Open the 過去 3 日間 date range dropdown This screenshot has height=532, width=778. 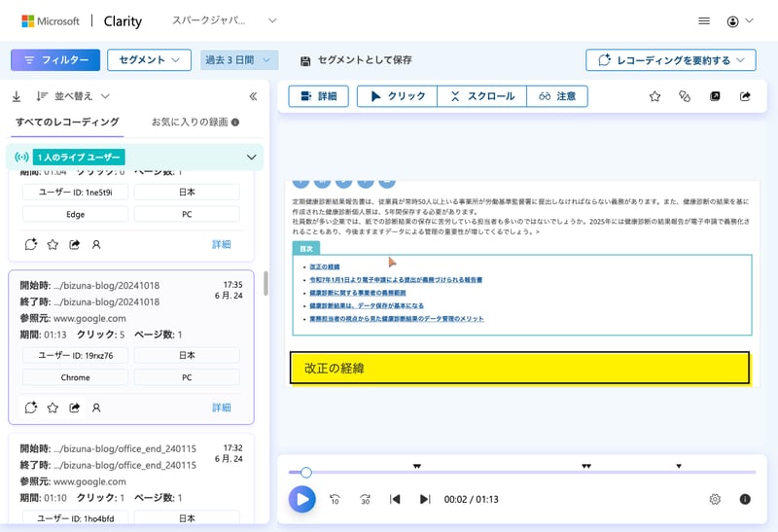point(239,60)
